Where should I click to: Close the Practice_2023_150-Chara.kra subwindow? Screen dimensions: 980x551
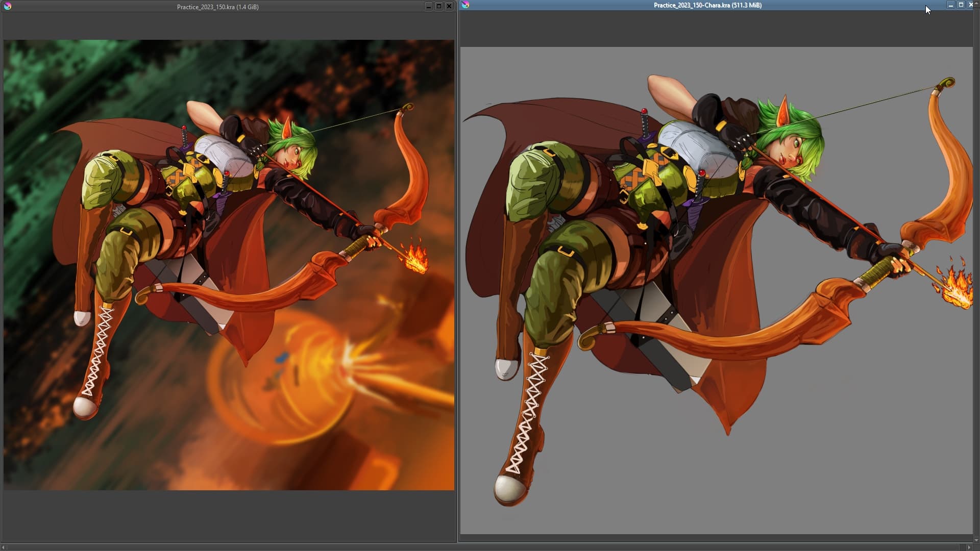tap(971, 5)
